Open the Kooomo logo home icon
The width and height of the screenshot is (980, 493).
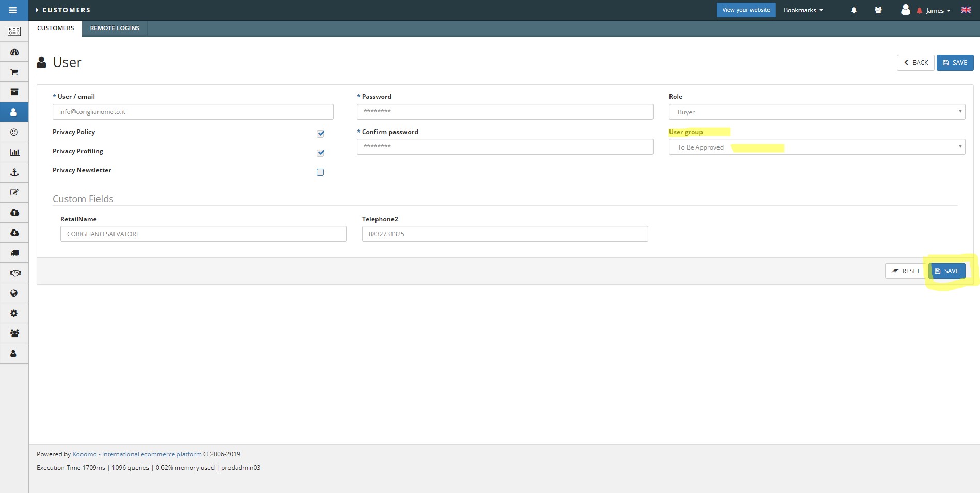tap(14, 31)
